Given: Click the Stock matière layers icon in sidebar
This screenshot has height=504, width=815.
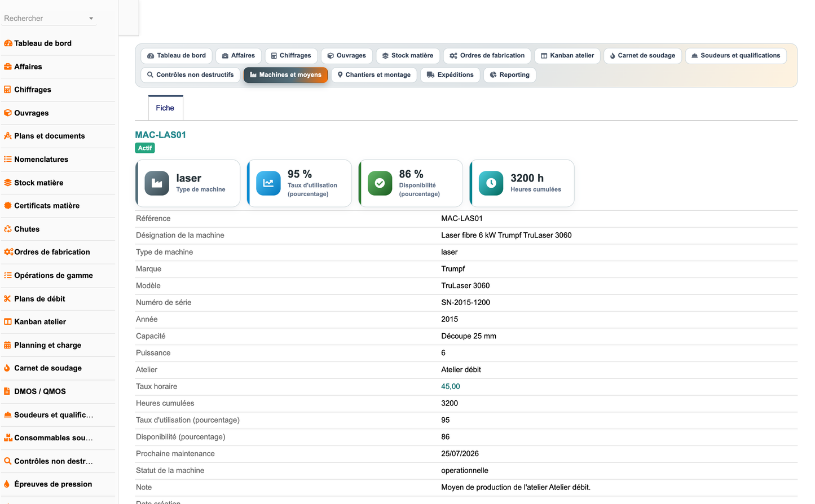Looking at the screenshot, I should pyautogui.click(x=8, y=183).
